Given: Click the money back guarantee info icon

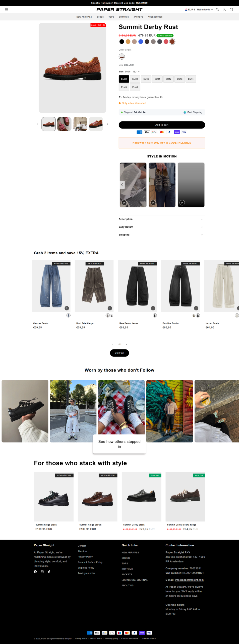Looking at the screenshot, I should (161, 97).
